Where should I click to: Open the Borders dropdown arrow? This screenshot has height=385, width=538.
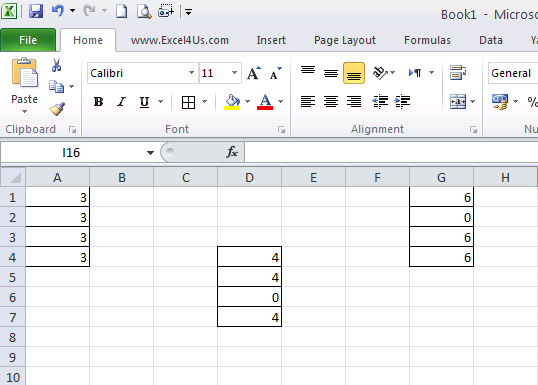tap(204, 102)
